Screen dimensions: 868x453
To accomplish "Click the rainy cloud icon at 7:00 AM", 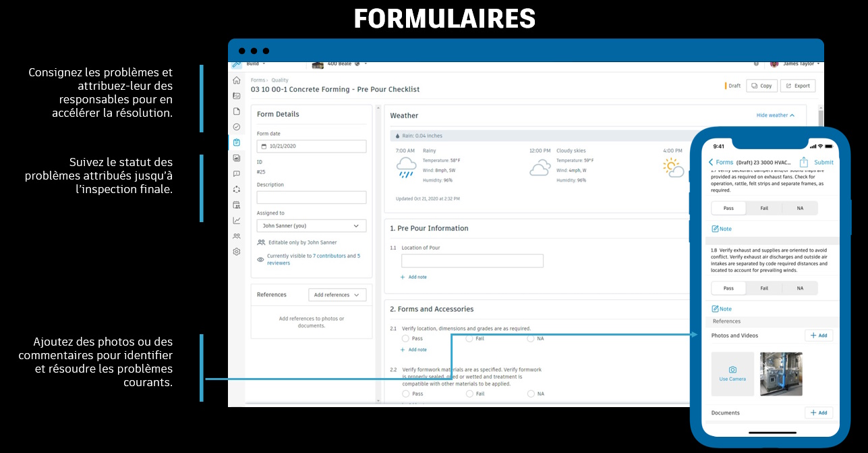I will click(x=406, y=167).
